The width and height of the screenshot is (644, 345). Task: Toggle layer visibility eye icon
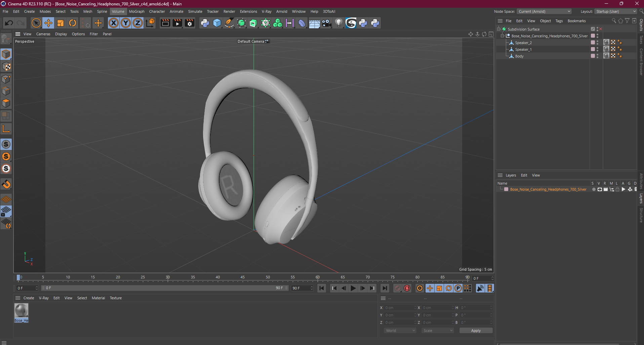[600, 189]
